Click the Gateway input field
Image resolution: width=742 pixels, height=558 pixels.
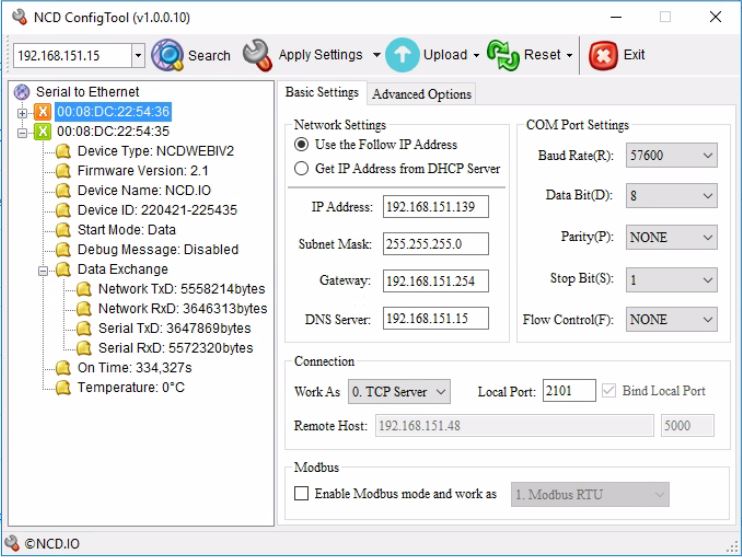pos(435,281)
